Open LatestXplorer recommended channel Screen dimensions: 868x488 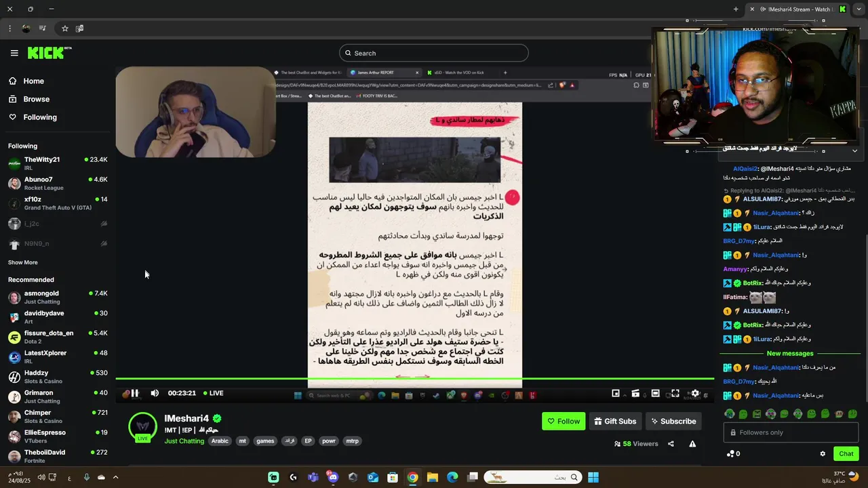click(58, 357)
